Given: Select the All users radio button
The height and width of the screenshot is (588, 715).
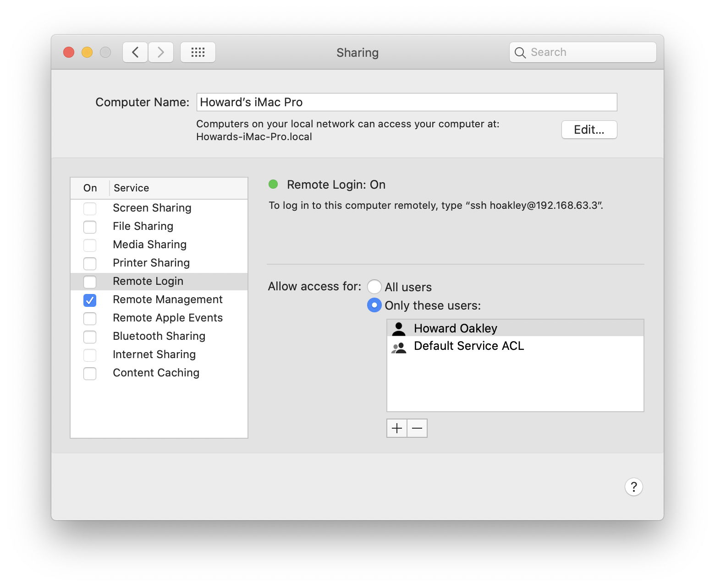Looking at the screenshot, I should [x=374, y=287].
